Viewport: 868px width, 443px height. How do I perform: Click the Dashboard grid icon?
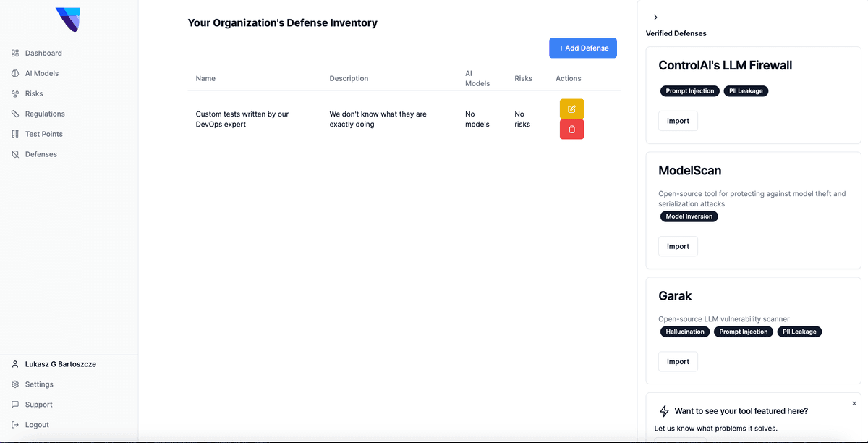15,53
